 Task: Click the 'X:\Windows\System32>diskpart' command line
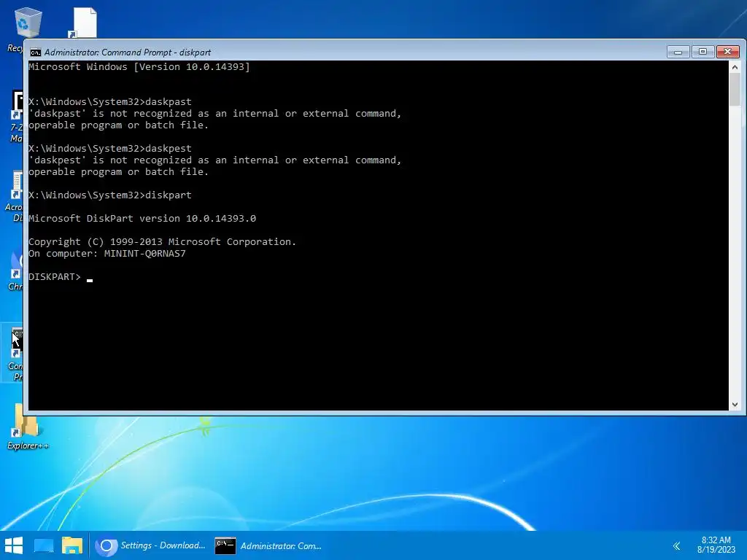tap(110, 195)
